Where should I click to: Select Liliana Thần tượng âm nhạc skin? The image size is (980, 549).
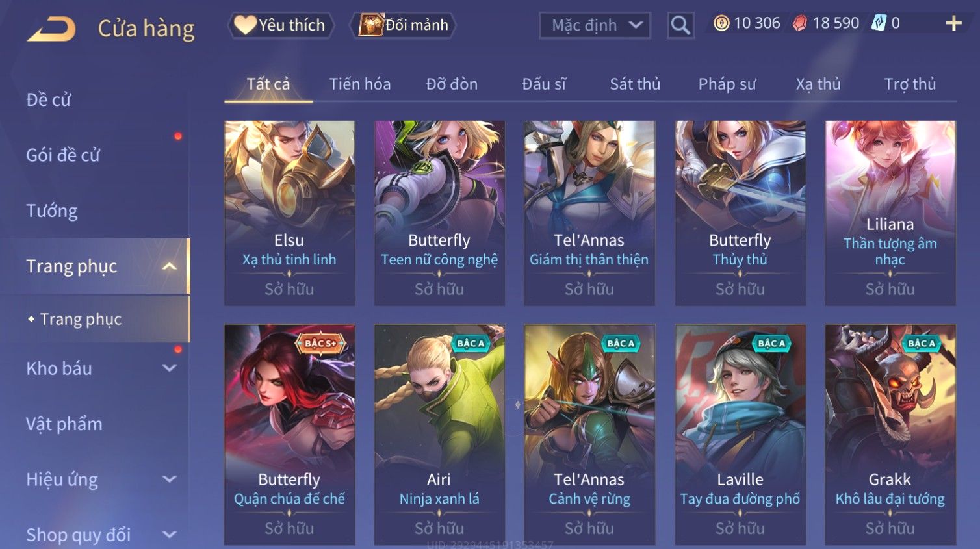[x=890, y=212]
